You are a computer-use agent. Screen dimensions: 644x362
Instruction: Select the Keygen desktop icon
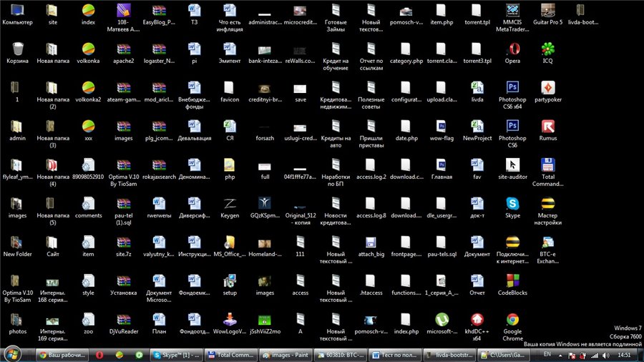(230, 203)
